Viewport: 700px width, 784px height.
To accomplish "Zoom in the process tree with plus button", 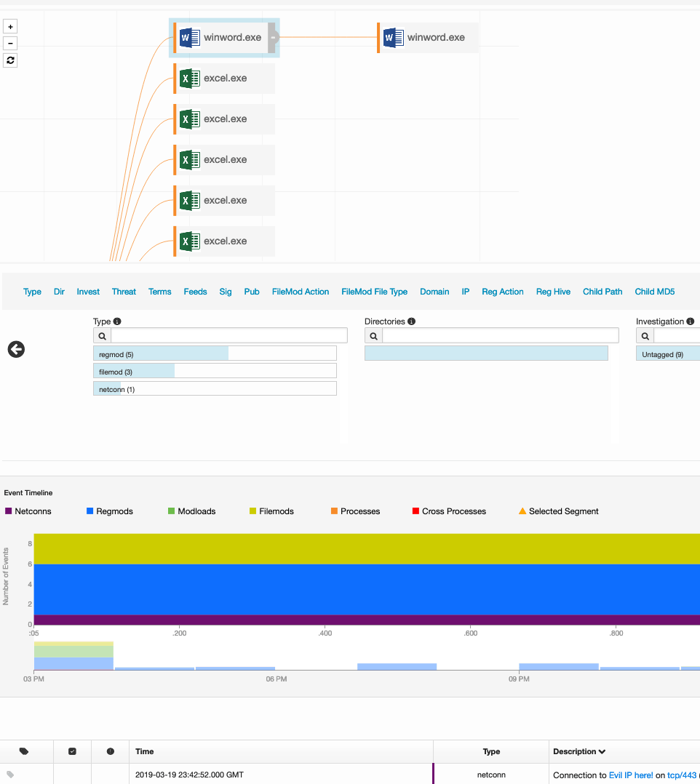I will [10, 26].
